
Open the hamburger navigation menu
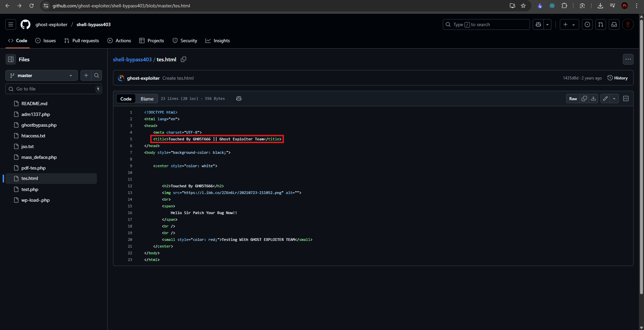(x=11, y=24)
